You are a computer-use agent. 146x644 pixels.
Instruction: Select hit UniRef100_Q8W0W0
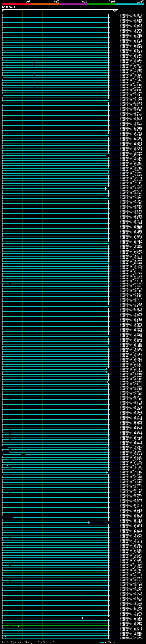tap(131, 522)
